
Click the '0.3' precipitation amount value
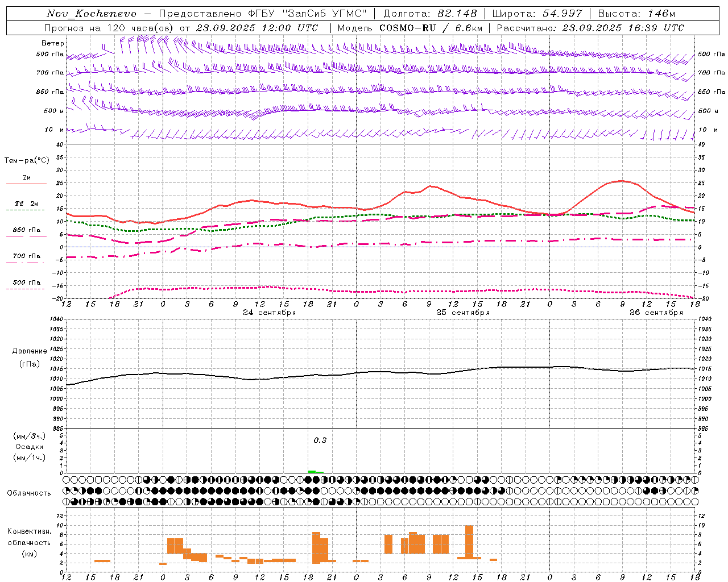point(320,440)
